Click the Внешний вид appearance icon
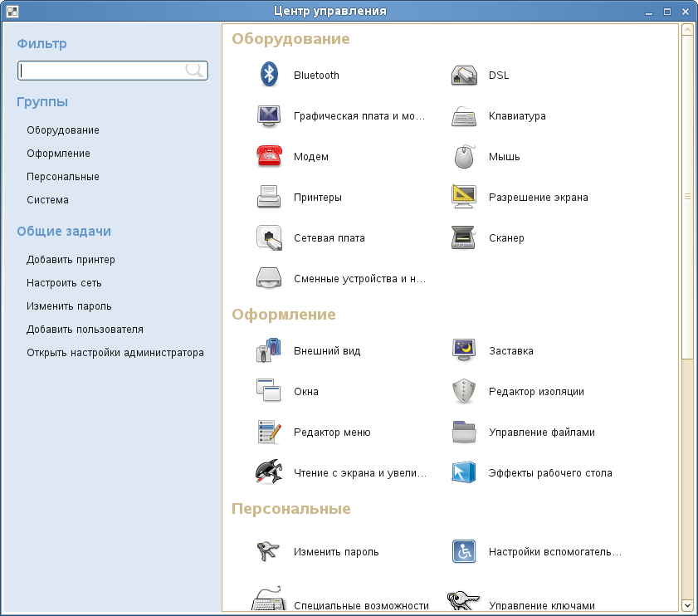This screenshot has height=616, width=698. [x=269, y=350]
